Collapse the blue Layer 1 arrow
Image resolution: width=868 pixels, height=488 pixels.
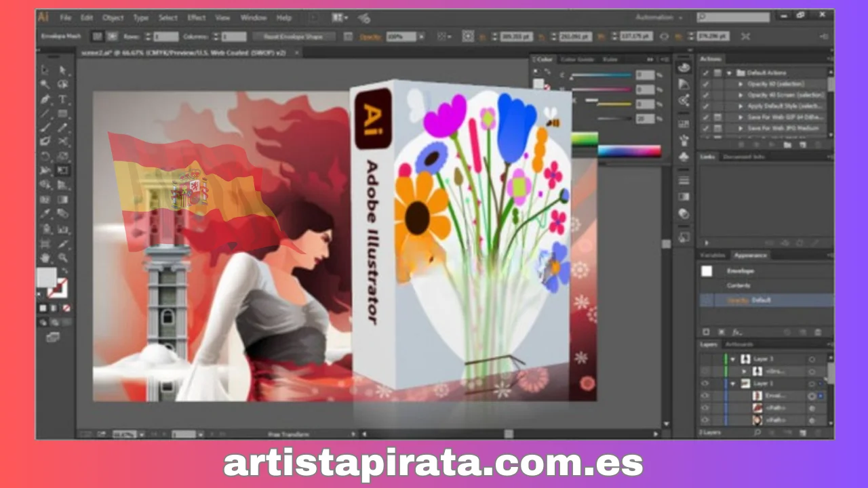tap(733, 384)
